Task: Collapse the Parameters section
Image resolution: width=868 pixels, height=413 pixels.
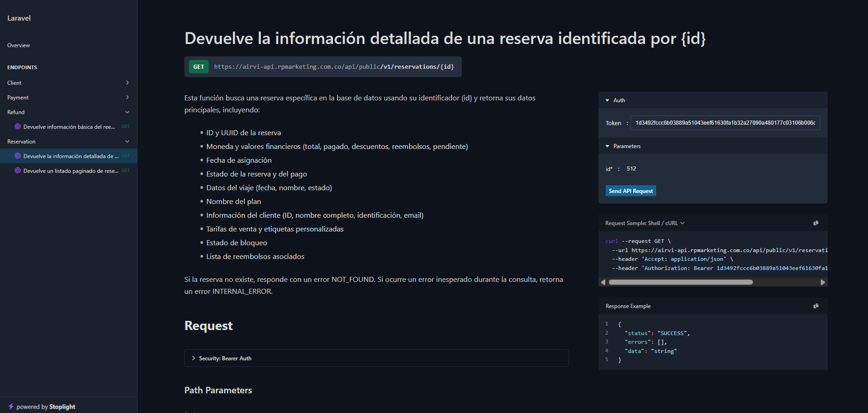Action: tap(608, 146)
